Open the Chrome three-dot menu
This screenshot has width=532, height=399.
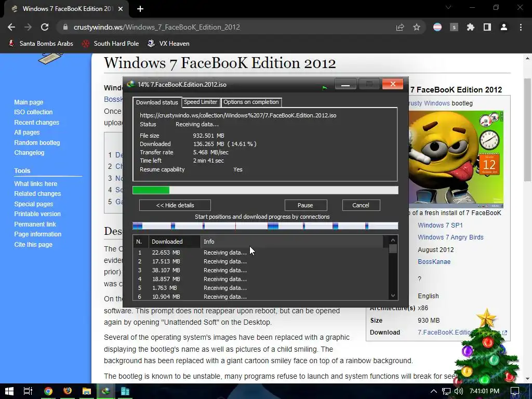(x=521, y=27)
